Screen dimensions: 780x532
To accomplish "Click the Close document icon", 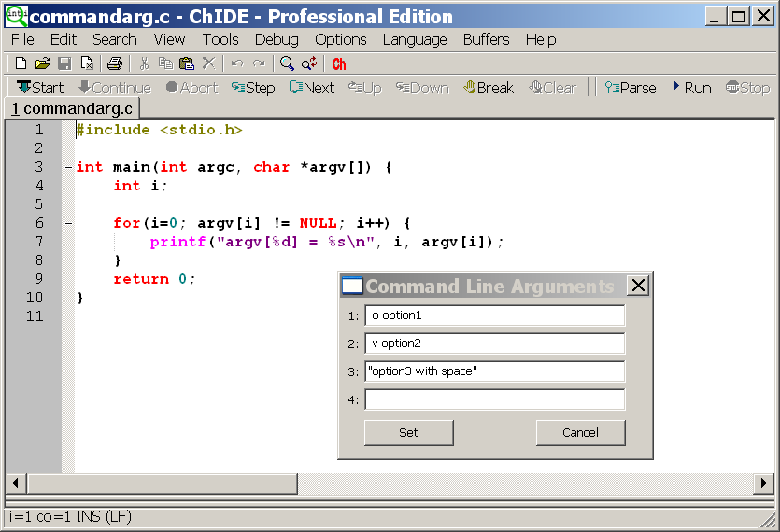I will (x=87, y=63).
